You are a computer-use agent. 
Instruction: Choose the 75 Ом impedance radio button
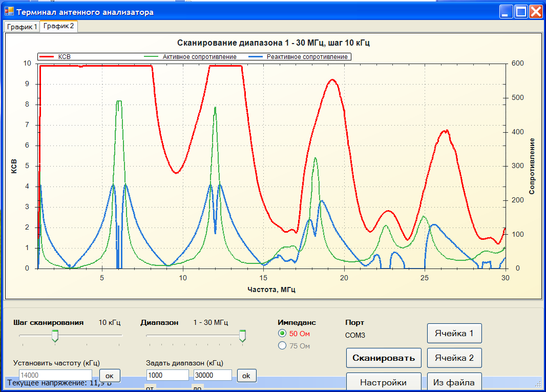tap(282, 346)
